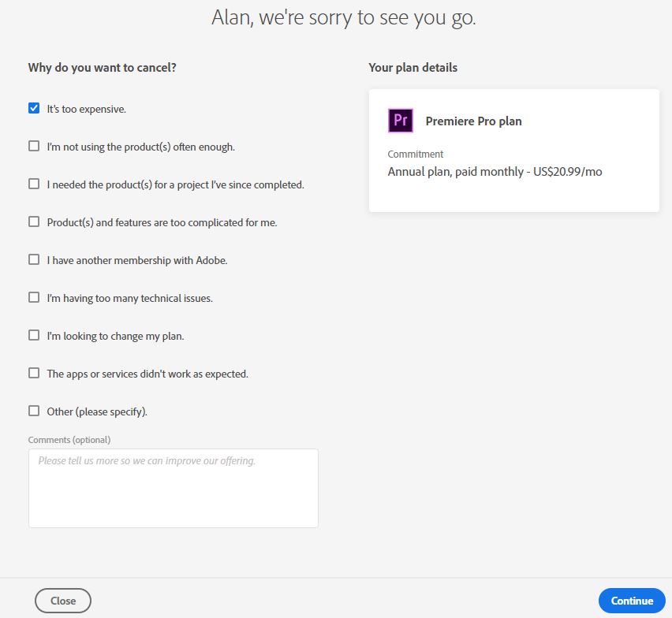Tick "I'm looking to change my plan"

pyautogui.click(x=34, y=335)
